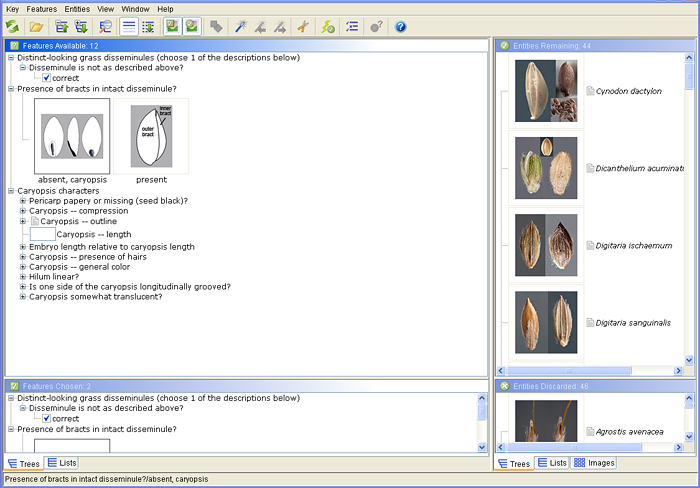Screen dimensions: 700x488
Task: Expand 'Embryo length relative to caryopsis length'
Action: (x=23, y=247)
